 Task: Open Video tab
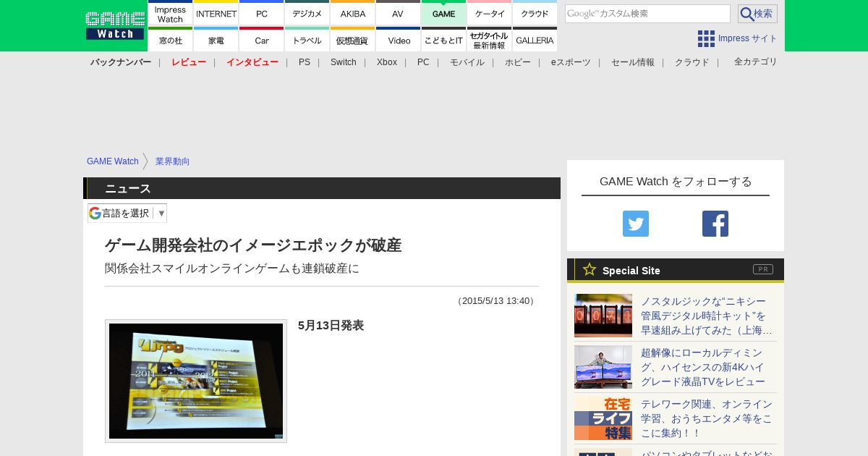[x=399, y=40]
